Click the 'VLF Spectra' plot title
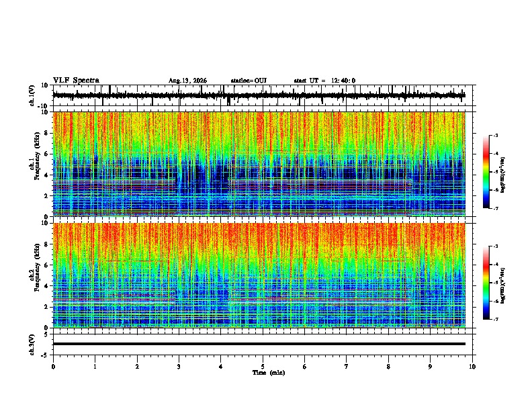 (76, 81)
